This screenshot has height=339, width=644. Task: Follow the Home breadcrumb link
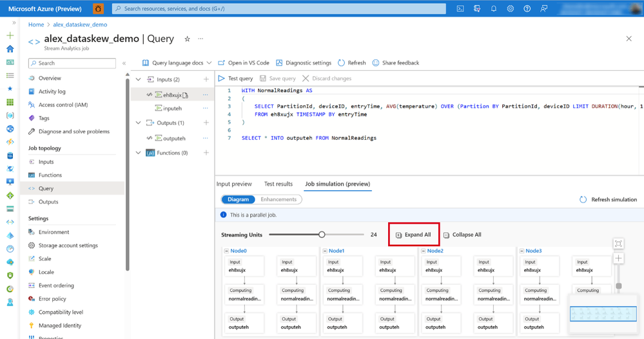[36, 24]
